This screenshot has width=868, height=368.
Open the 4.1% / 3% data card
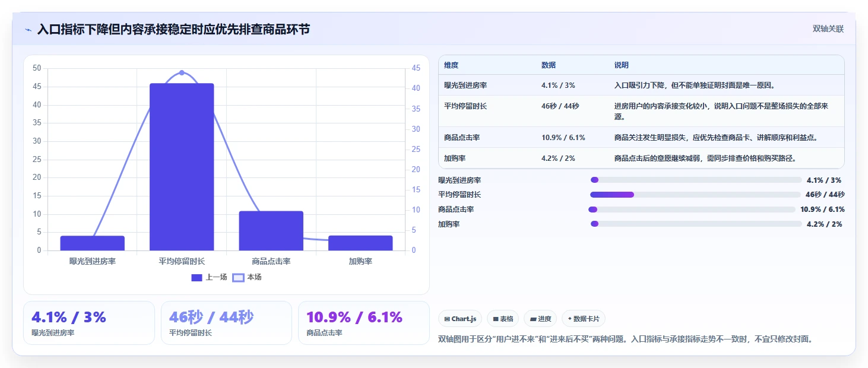pos(89,323)
